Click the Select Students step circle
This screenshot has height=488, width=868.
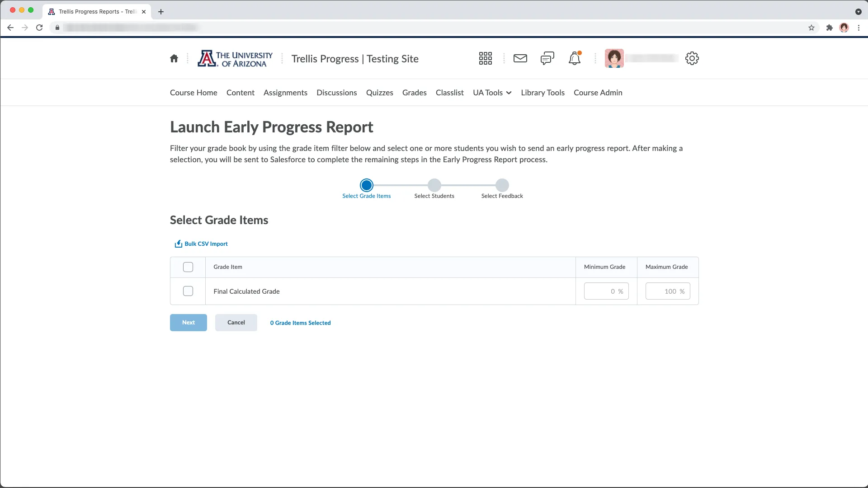pyautogui.click(x=434, y=185)
